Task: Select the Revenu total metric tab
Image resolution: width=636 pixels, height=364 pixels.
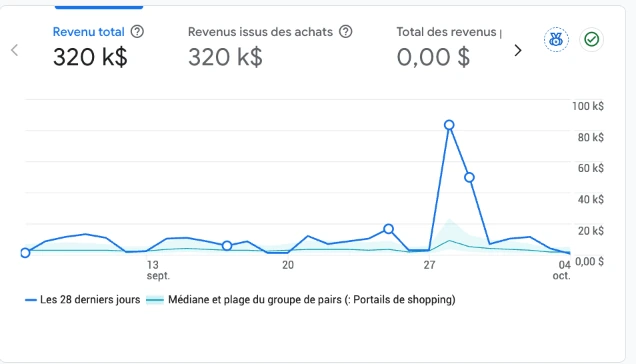Action: click(x=98, y=47)
